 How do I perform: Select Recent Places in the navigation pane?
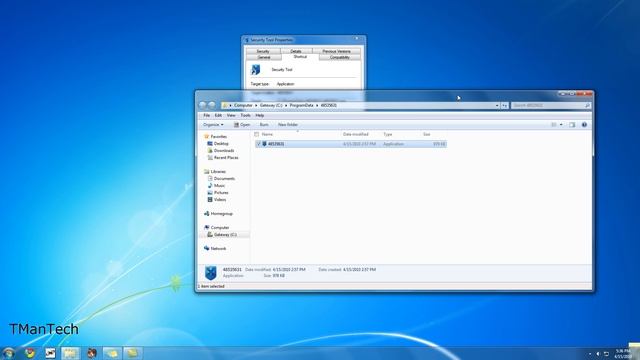click(223, 158)
